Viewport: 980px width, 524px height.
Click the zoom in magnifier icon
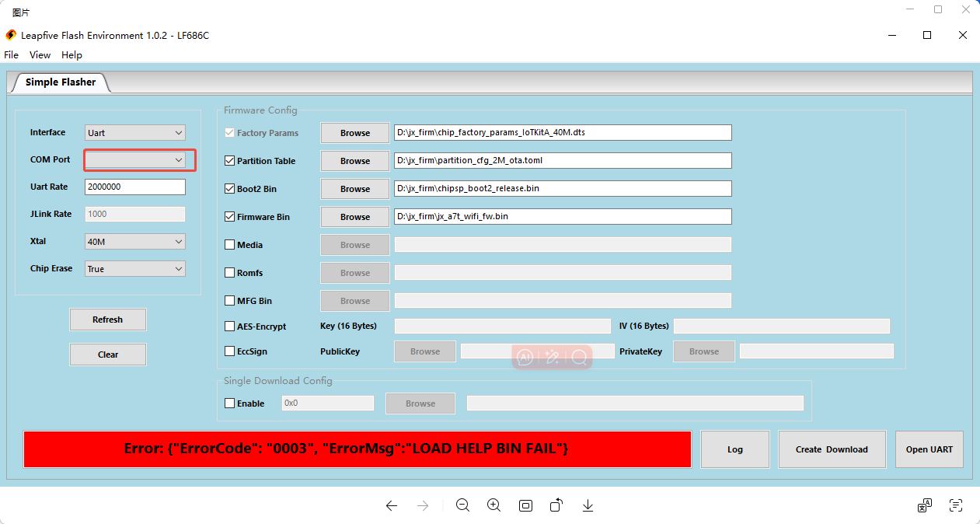[x=493, y=505]
